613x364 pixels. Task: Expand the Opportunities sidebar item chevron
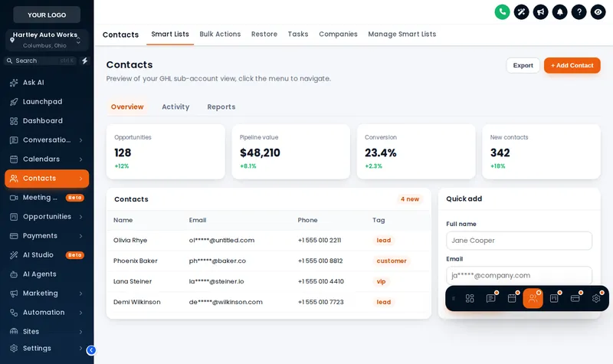click(x=80, y=217)
